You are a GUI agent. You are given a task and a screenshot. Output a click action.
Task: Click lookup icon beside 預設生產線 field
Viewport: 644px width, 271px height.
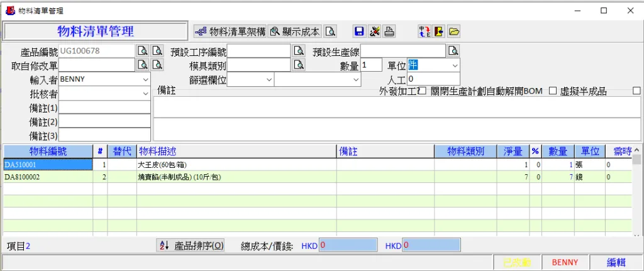tap(453, 51)
